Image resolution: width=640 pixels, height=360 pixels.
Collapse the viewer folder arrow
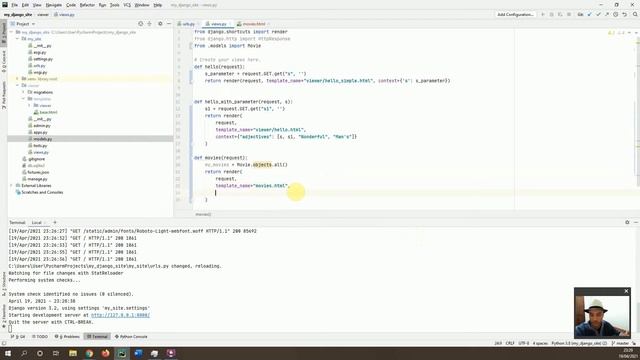pos(18,85)
